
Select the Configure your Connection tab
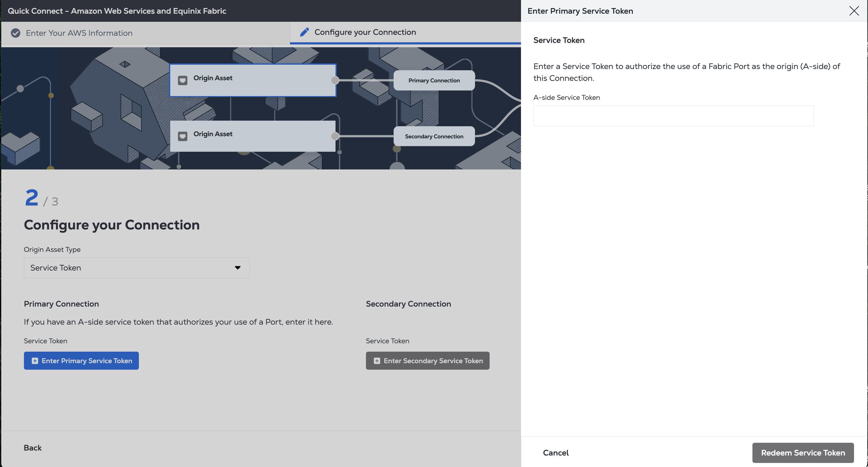[405, 33]
